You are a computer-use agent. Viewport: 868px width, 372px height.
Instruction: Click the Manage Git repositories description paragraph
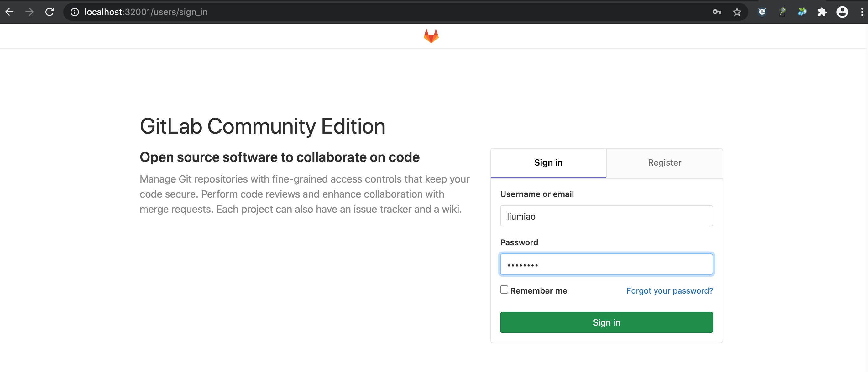tap(305, 194)
